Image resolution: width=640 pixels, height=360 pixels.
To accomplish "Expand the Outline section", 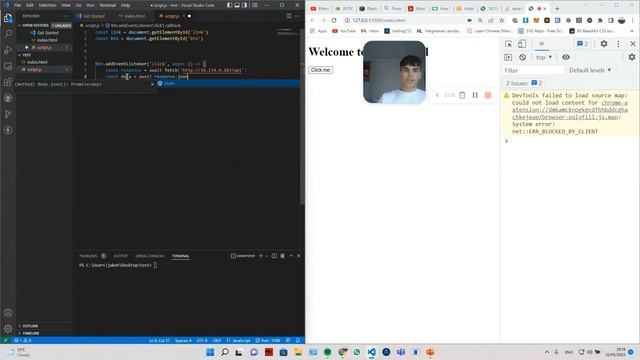I will coord(28,326).
